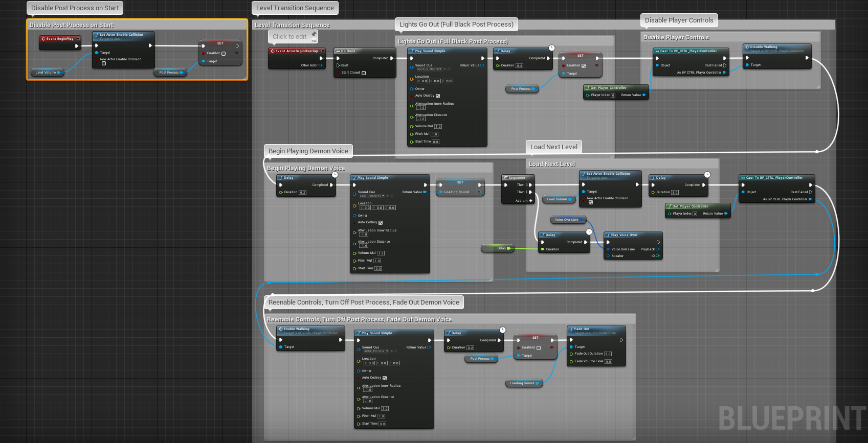Toggle New Actor Enable Collision checkbox near Event BeginPlay
This screenshot has width=868, height=443.
[x=104, y=64]
